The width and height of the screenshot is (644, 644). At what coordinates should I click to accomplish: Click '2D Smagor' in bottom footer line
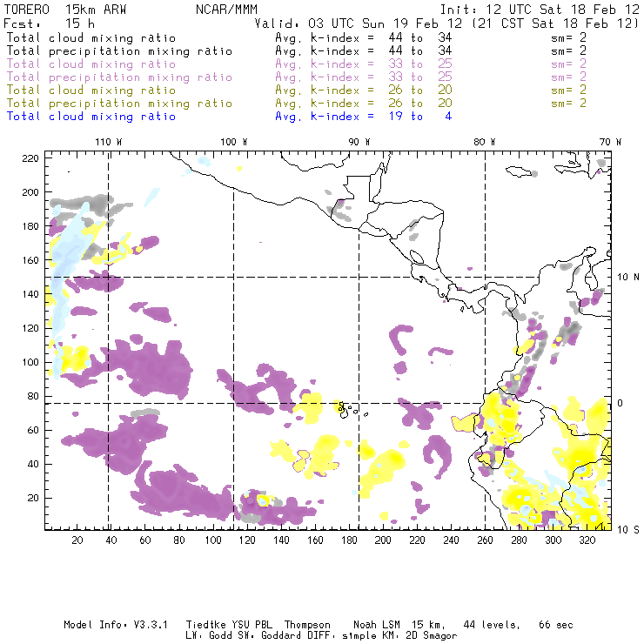click(432, 636)
